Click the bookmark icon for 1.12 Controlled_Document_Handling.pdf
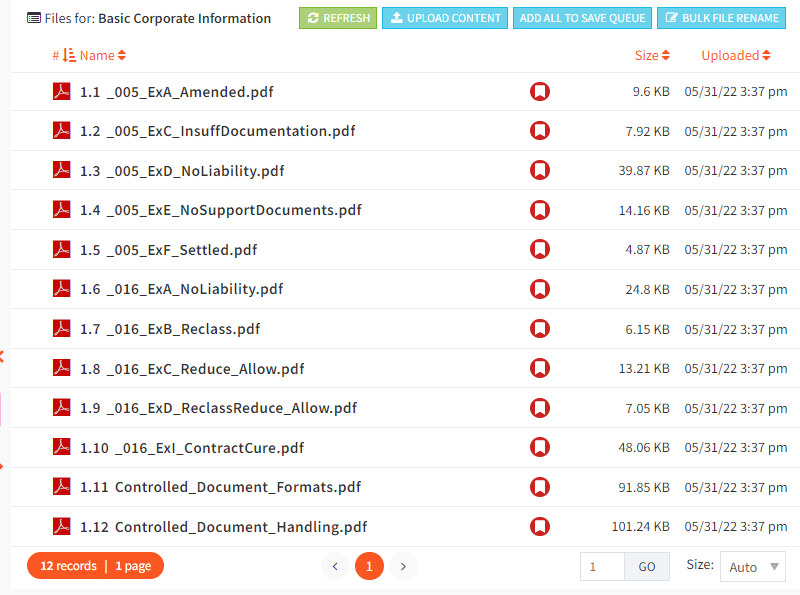800x595 pixels. 540,526
